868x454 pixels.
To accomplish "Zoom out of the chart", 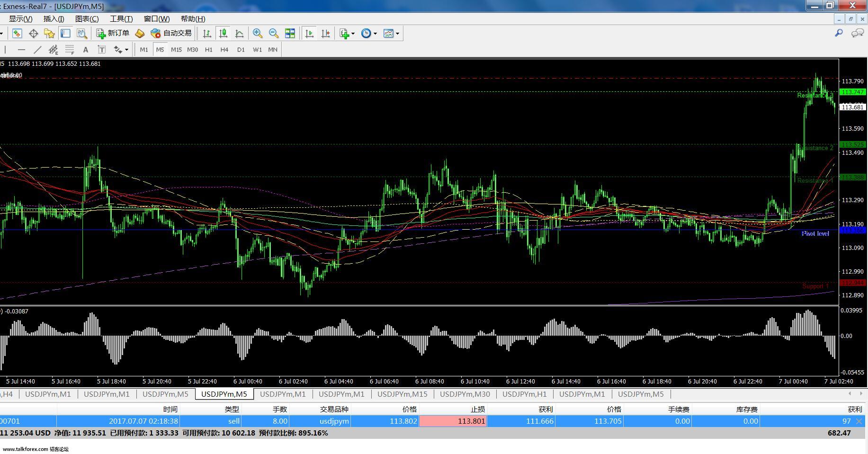I will (274, 33).
